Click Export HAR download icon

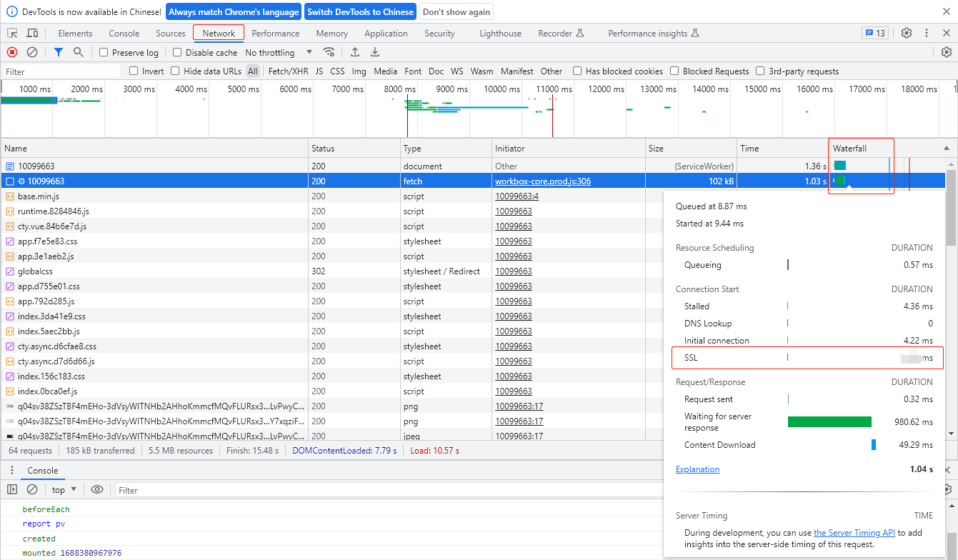375,52
